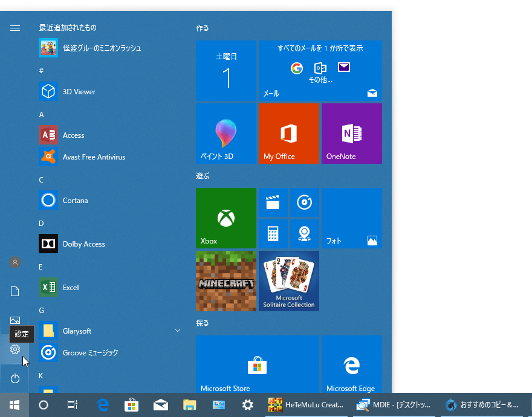
Task: Open the Movies & TV clapperboard tile
Action: point(273,202)
